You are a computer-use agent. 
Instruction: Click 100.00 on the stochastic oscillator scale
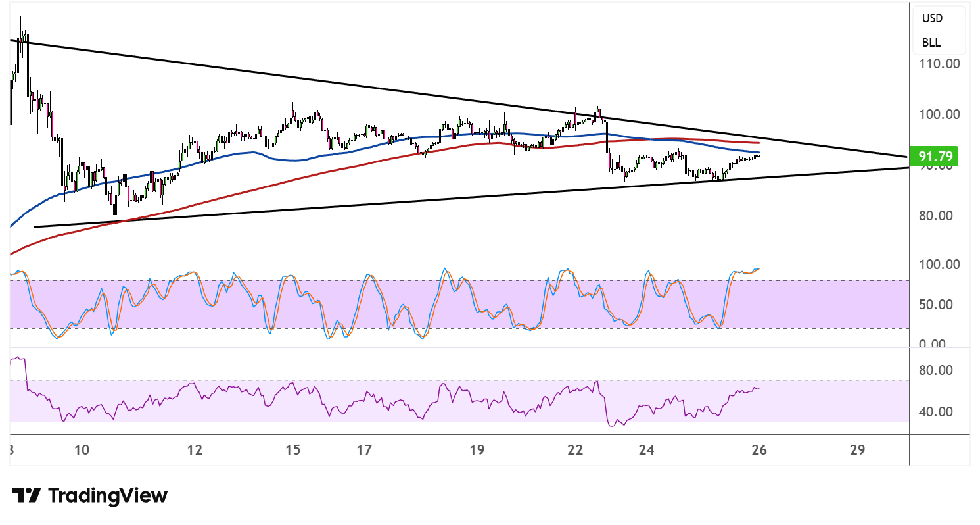click(x=941, y=264)
